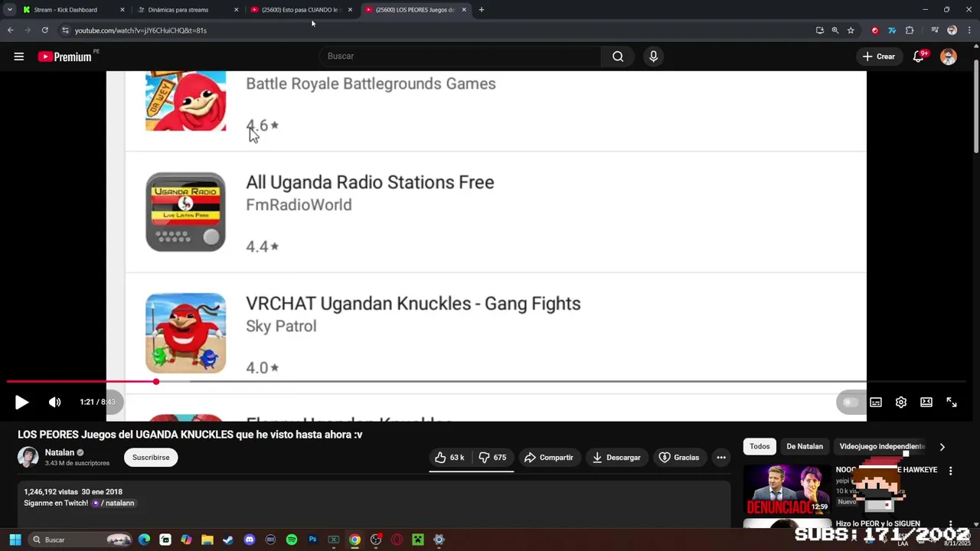The height and width of the screenshot is (551, 980).
Task: Open the Extensions puzzle icon
Action: pyautogui.click(x=910, y=31)
